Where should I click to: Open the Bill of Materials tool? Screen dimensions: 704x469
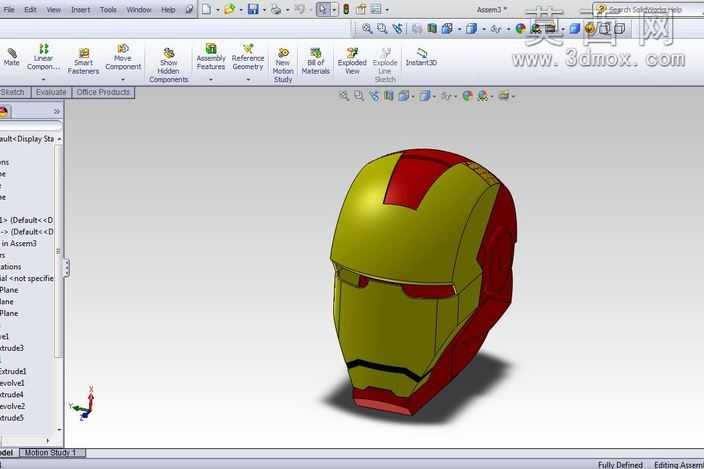(x=316, y=61)
